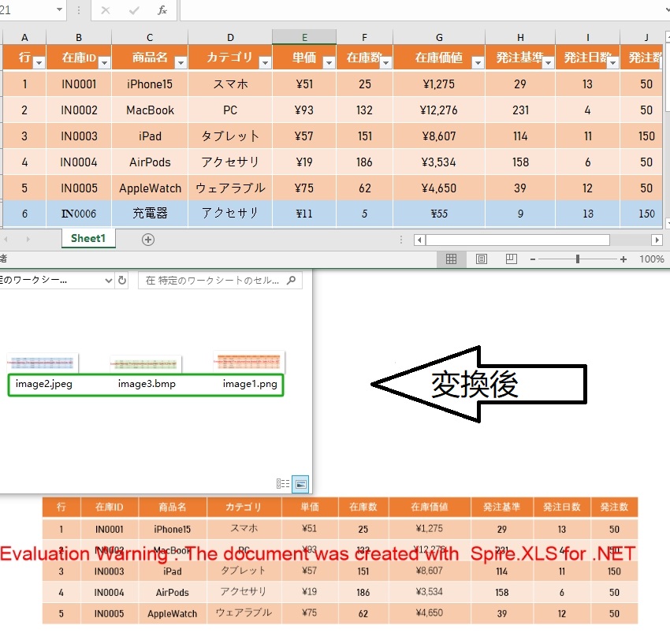The width and height of the screenshot is (670, 644).
Task: Expand the 単価 column filter dropdown
Action: pyautogui.click(x=328, y=63)
